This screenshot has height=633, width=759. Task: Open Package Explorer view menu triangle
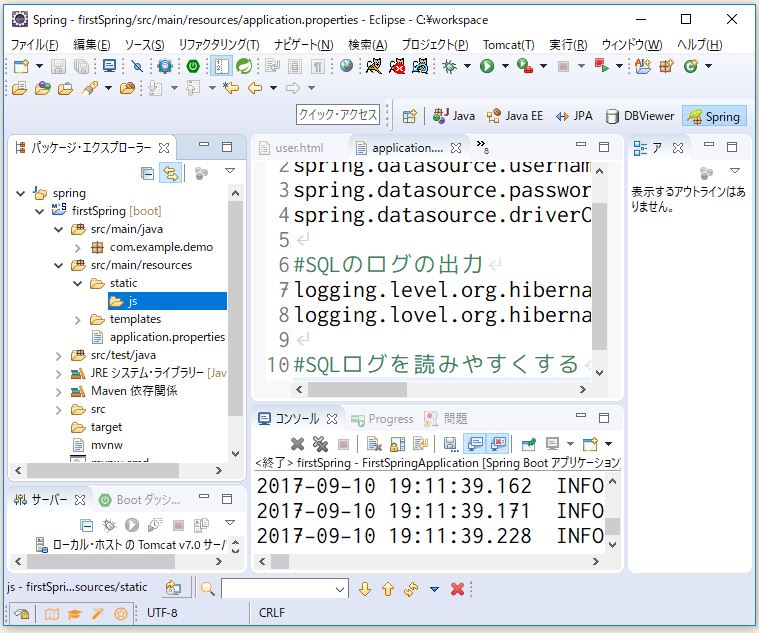click(x=230, y=171)
